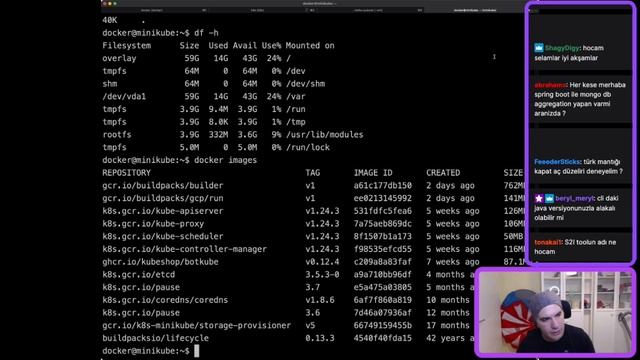Click the crown badge beside ShagyDigy
640x360 pixels.
click(539, 48)
